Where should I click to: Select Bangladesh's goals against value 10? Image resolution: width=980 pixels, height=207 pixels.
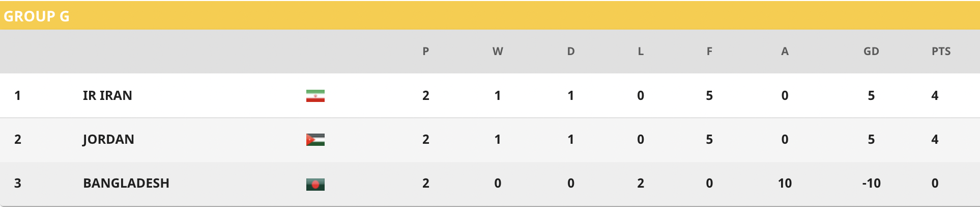(785, 183)
